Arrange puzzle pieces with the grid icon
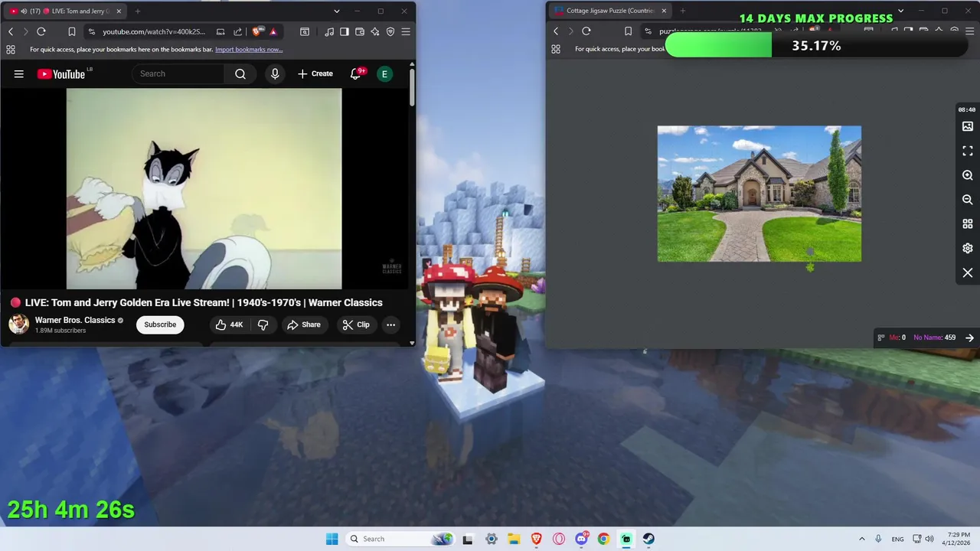The width and height of the screenshot is (980, 551). pyautogui.click(x=968, y=224)
